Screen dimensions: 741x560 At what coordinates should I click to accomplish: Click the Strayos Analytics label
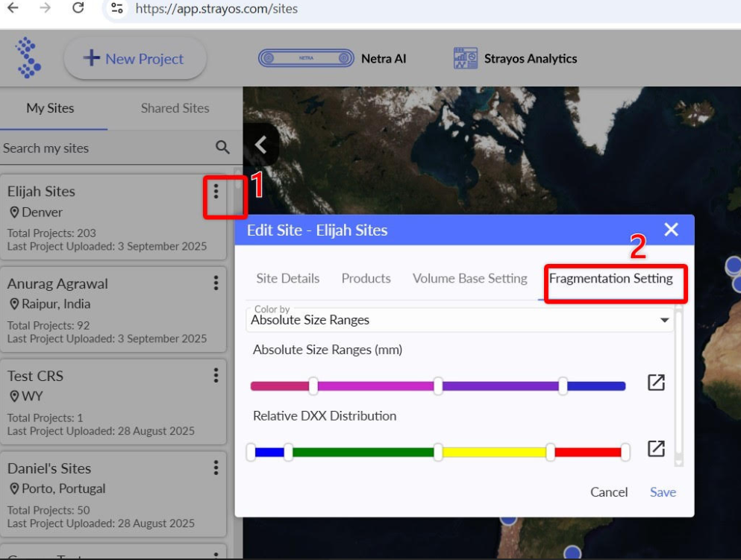pos(531,59)
